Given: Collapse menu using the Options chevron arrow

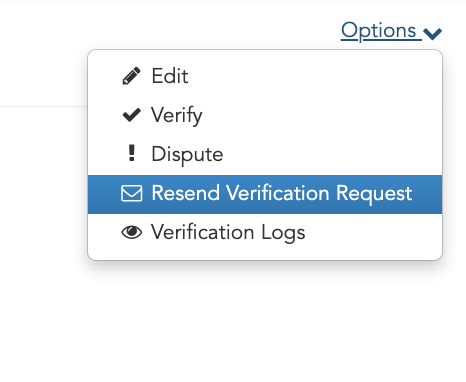Looking at the screenshot, I should pos(432,33).
